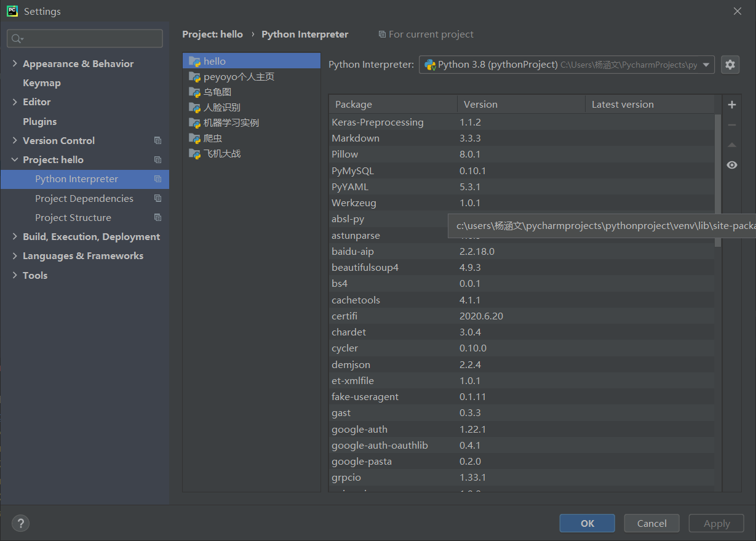Sort by Package column header

393,104
